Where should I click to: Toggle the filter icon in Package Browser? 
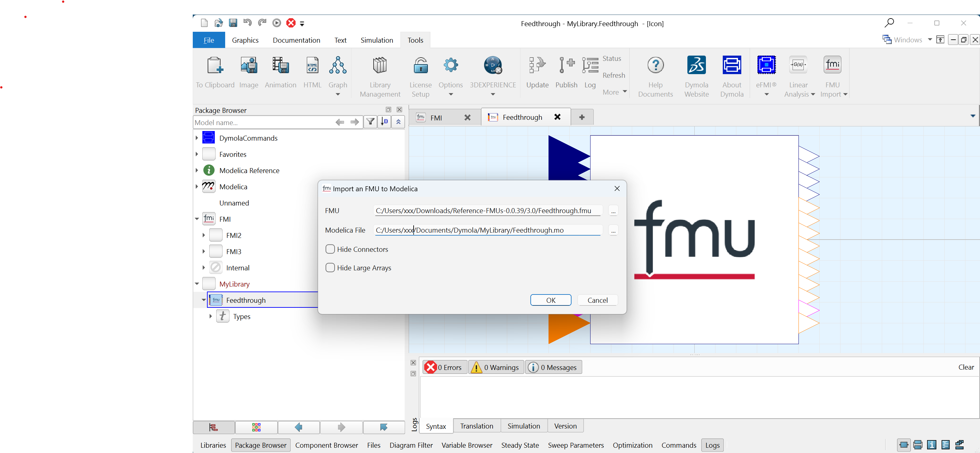click(x=370, y=122)
